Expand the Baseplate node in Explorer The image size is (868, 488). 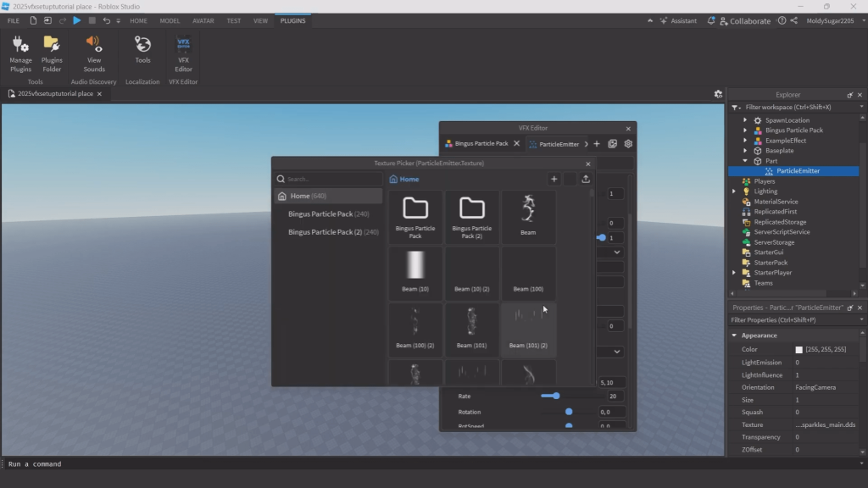coord(745,151)
